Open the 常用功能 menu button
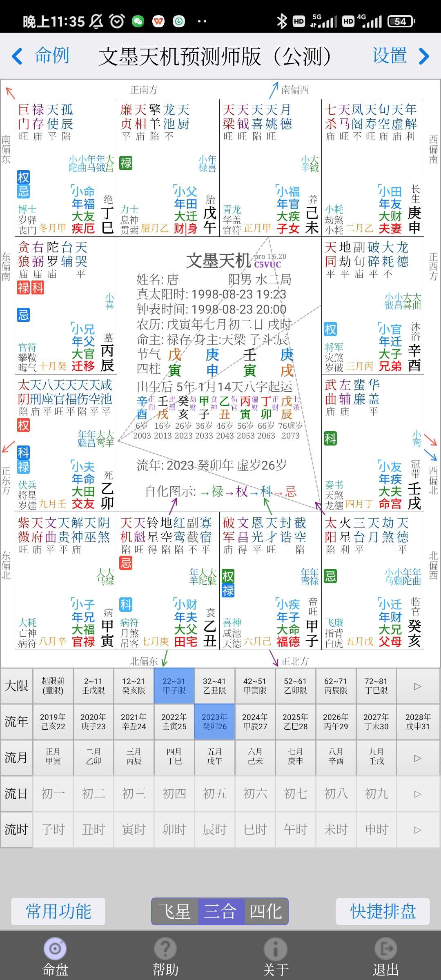The height and width of the screenshot is (980, 441). point(58,911)
